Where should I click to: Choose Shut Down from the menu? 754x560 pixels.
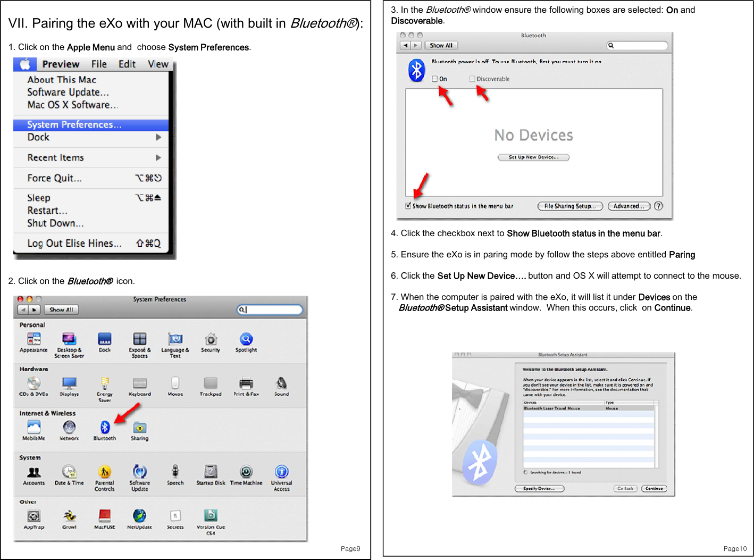[x=55, y=223]
